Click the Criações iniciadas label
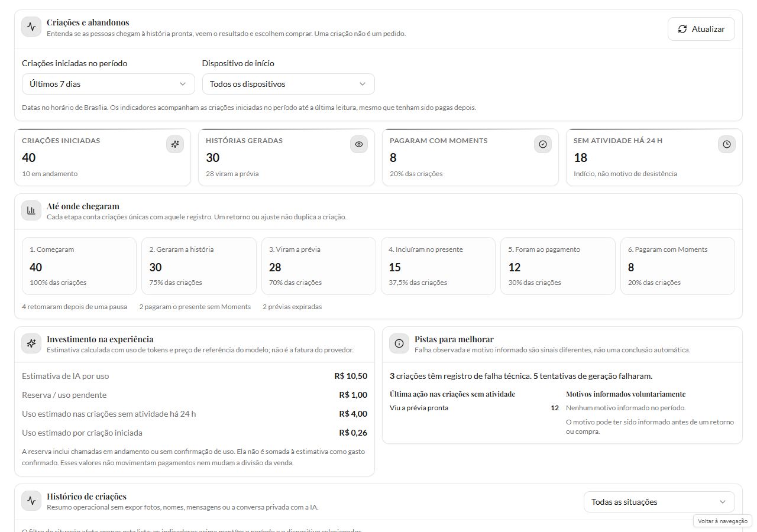The image size is (757, 532). 61,141
